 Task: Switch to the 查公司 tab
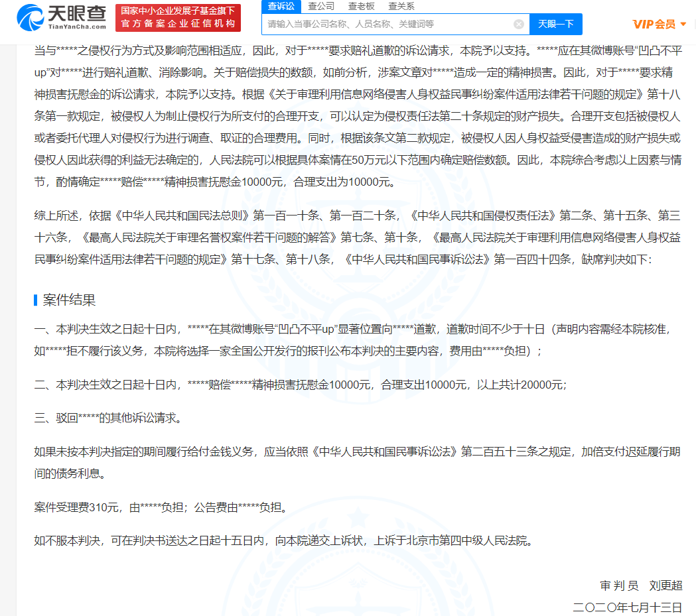point(321,6)
